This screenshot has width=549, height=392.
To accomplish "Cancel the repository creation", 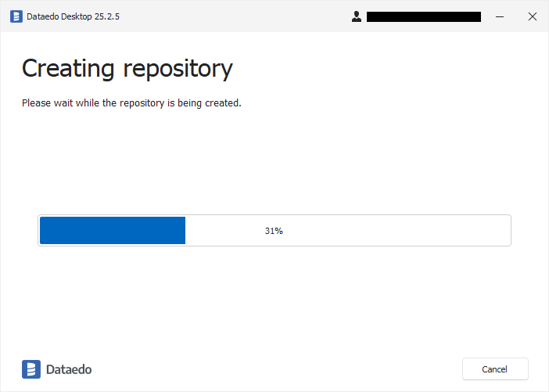I will pyautogui.click(x=495, y=369).
